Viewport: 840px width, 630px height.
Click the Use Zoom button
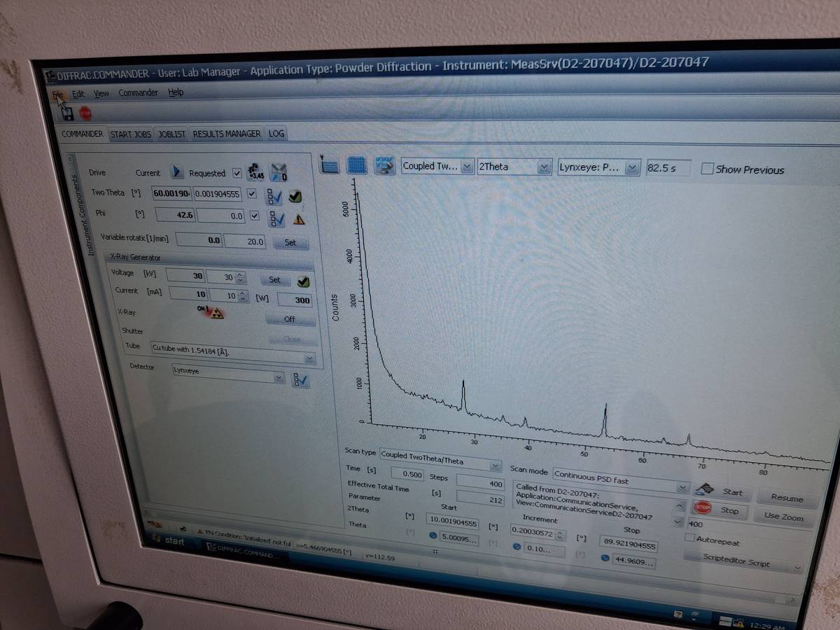pyautogui.click(x=783, y=517)
